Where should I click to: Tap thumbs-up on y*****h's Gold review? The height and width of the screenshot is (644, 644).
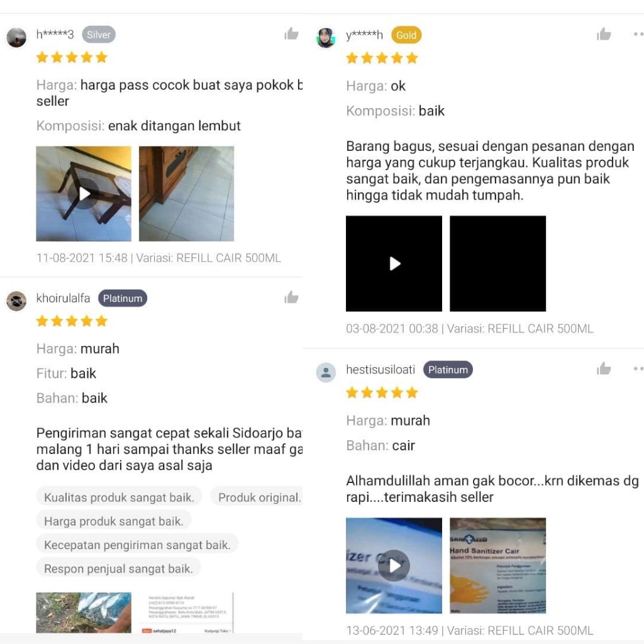[x=604, y=34]
